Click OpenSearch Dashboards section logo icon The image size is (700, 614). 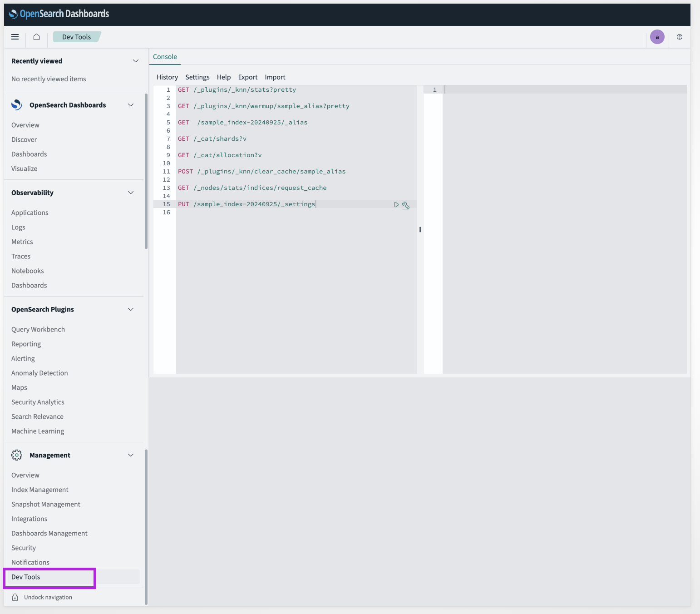[x=17, y=105]
